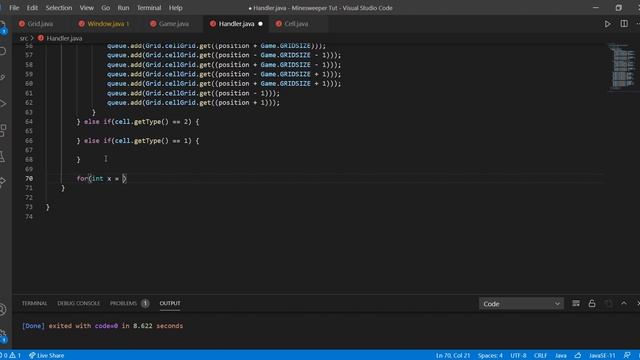
Task: Switch to the Window.java tab
Action: coord(108,24)
